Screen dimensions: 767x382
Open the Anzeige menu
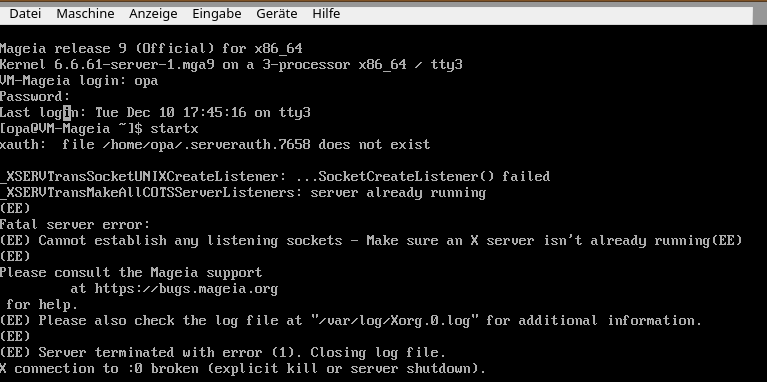pyautogui.click(x=153, y=14)
